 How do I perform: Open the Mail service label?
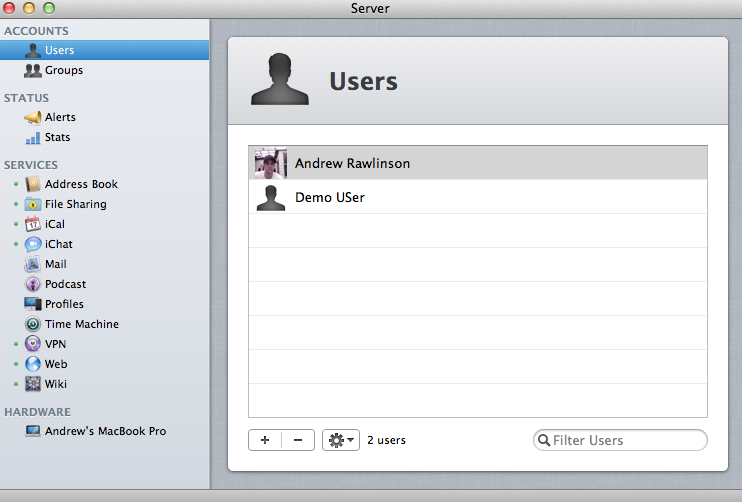click(x=56, y=264)
